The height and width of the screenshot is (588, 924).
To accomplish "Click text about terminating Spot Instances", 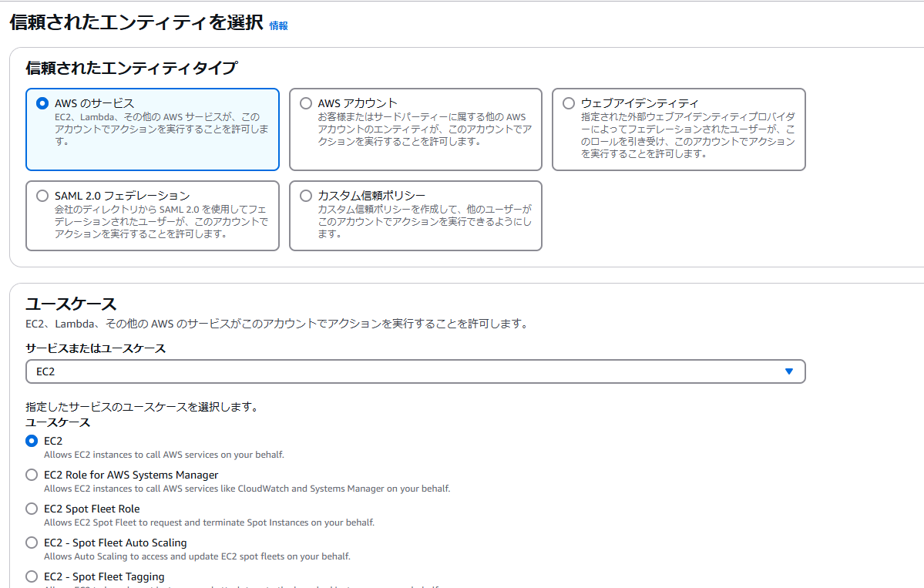I will point(209,522).
